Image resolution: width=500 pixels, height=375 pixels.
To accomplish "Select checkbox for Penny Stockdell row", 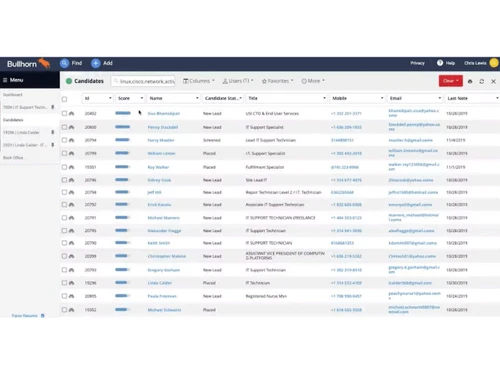I will pos(64,127).
